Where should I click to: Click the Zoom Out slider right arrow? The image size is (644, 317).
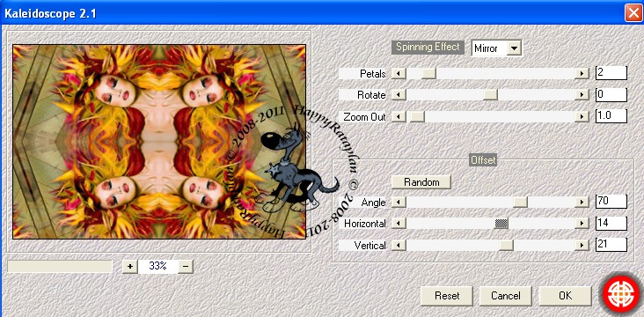pyautogui.click(x=582, y=117)
